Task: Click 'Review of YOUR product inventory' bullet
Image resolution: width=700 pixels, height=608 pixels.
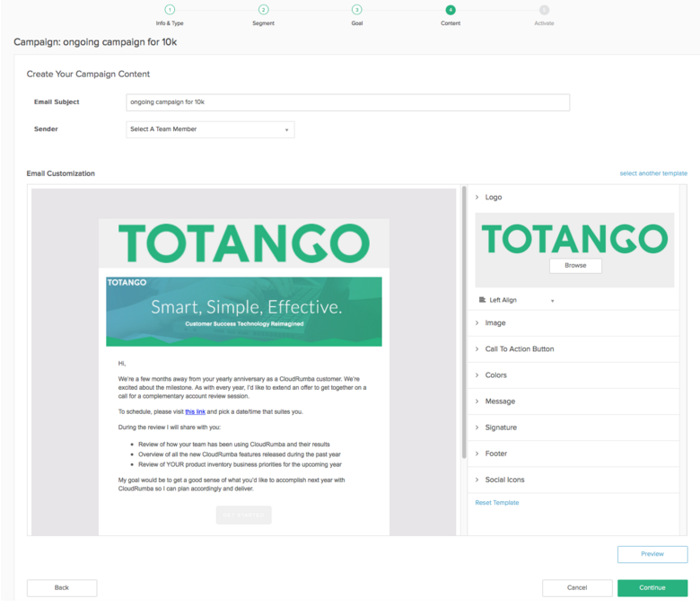Action: (x=240, y=464)
